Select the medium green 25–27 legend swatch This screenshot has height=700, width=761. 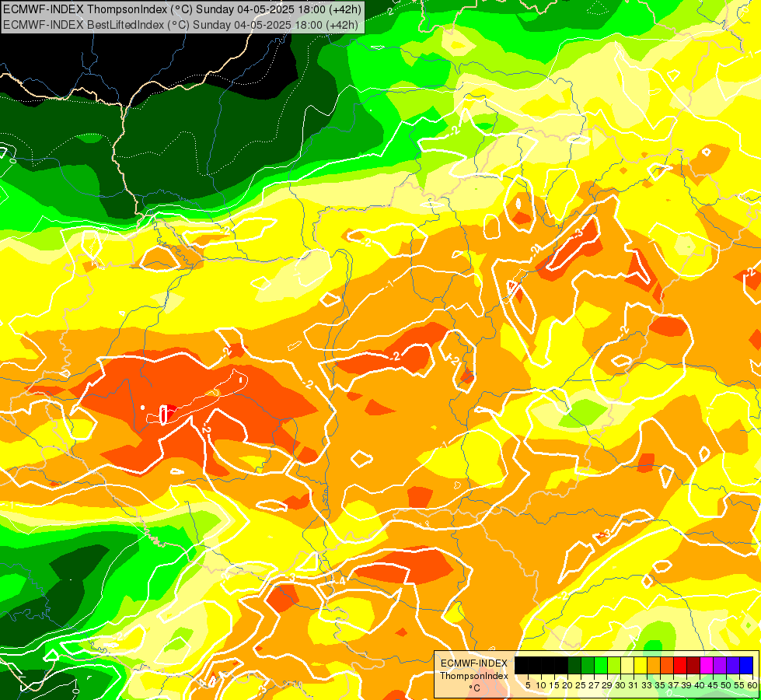[x=588, y=665]
